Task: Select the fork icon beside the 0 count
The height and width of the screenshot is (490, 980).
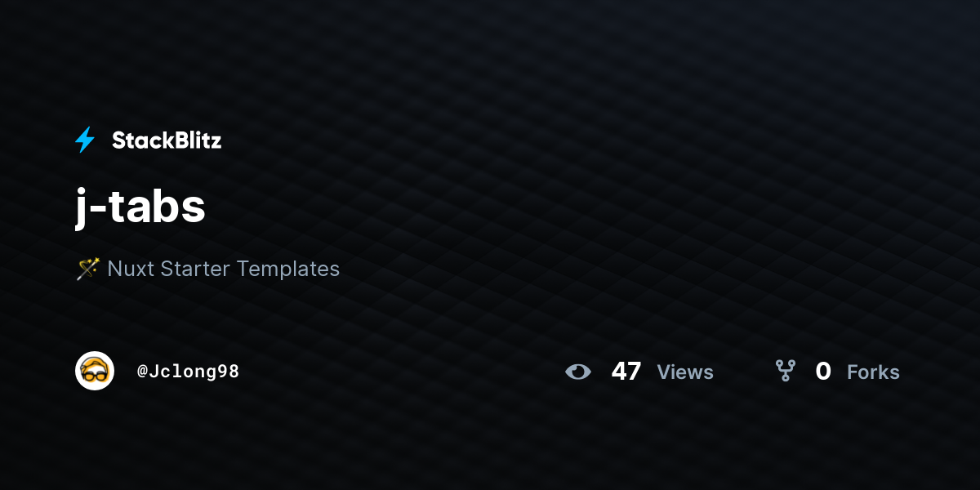Action: (786, 372)
